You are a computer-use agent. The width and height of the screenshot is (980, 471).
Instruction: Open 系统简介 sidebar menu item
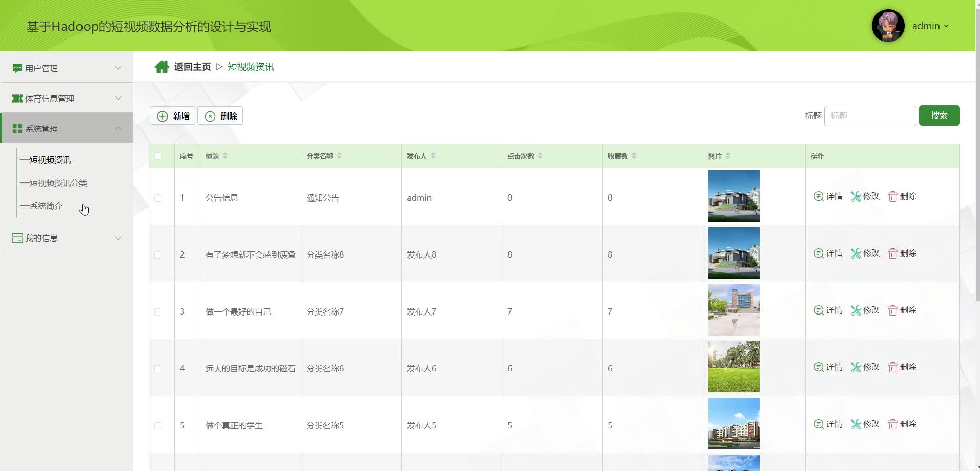click(x=46, y=206)
